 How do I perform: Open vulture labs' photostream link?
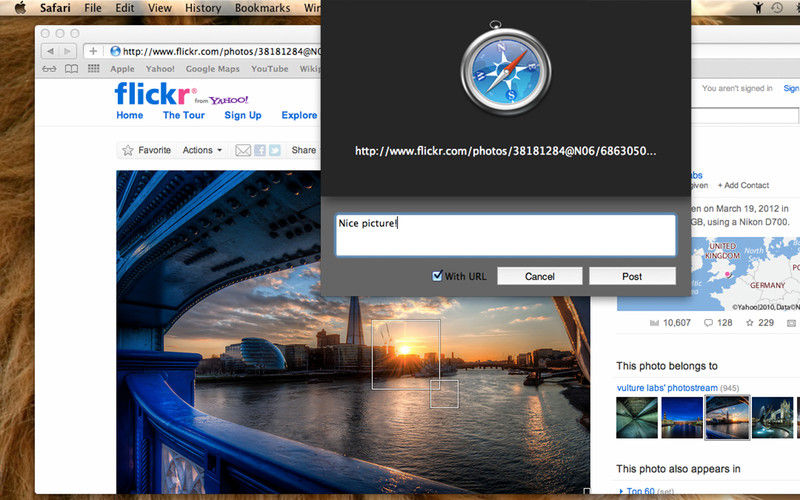coord(667,388)
